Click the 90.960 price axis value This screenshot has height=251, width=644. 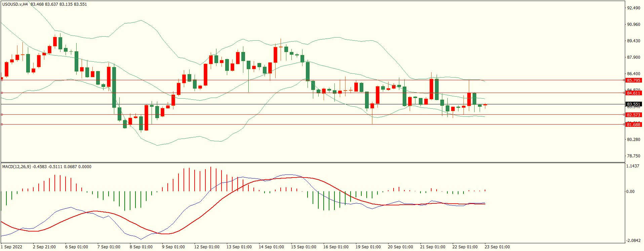coord(634,24)
